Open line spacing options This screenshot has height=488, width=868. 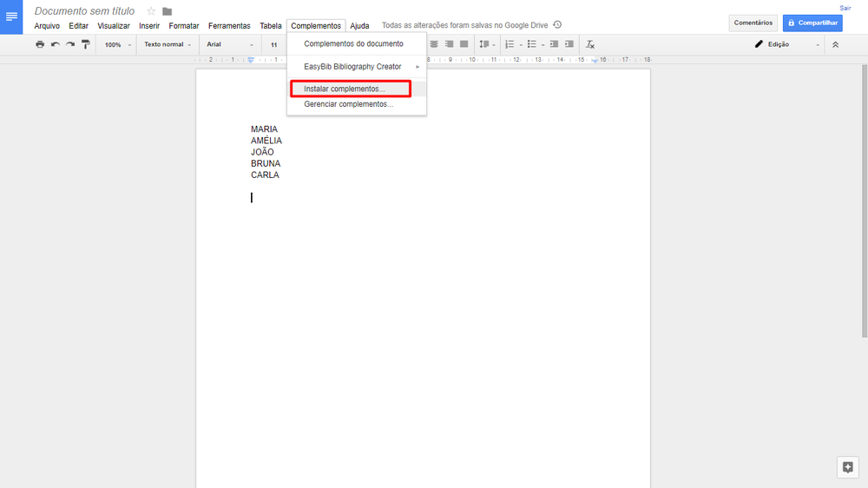(487, 44)
